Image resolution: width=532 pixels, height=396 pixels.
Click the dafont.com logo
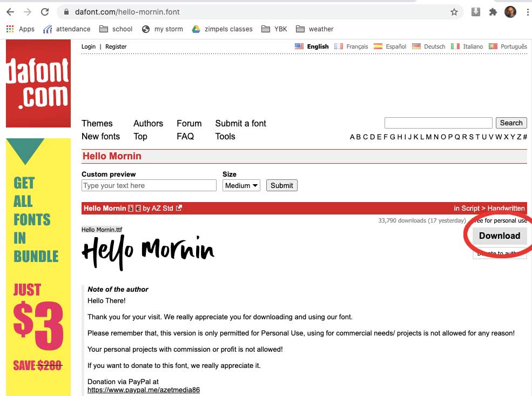[38, 84]
